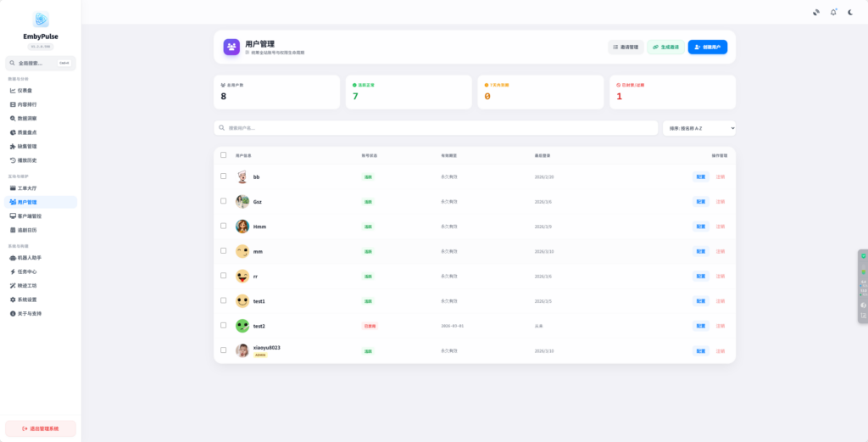Switch to dark mode with moon icon

(851, 12)
